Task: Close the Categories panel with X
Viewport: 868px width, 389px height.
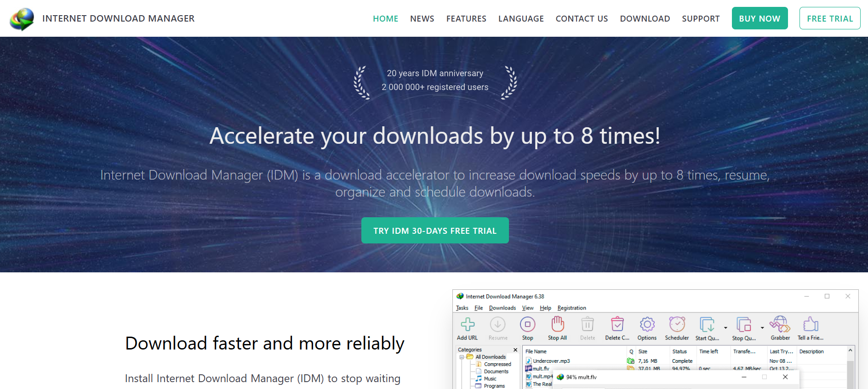Action: tap(515, 350)
